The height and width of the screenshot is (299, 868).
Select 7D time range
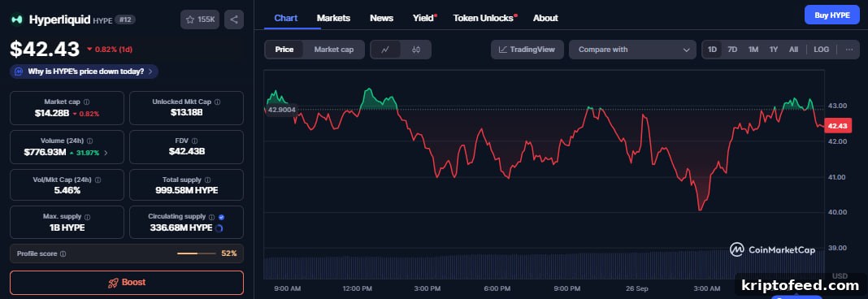click(732, 50)
